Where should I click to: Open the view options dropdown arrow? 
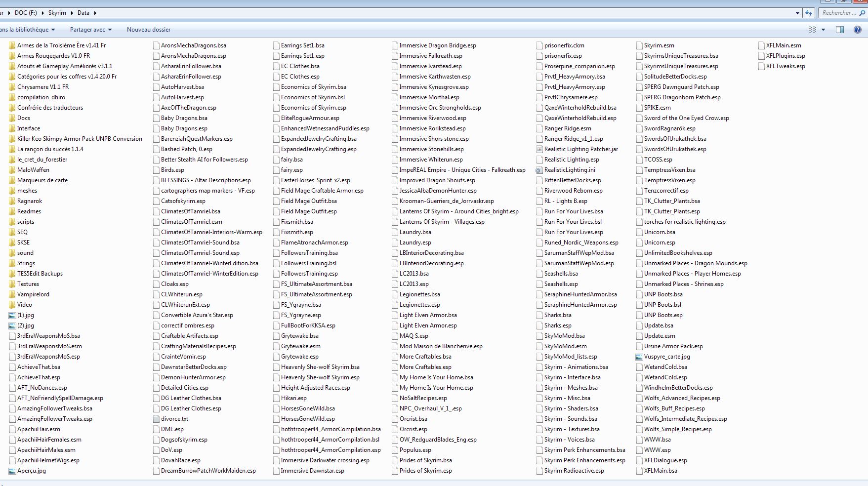coord(823,30)
